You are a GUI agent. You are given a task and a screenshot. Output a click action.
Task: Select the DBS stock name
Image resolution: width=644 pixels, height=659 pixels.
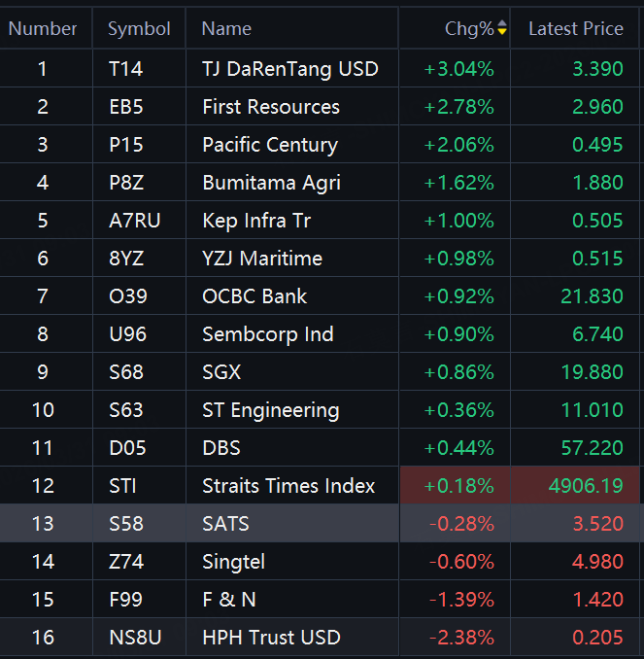coord(221,448)
